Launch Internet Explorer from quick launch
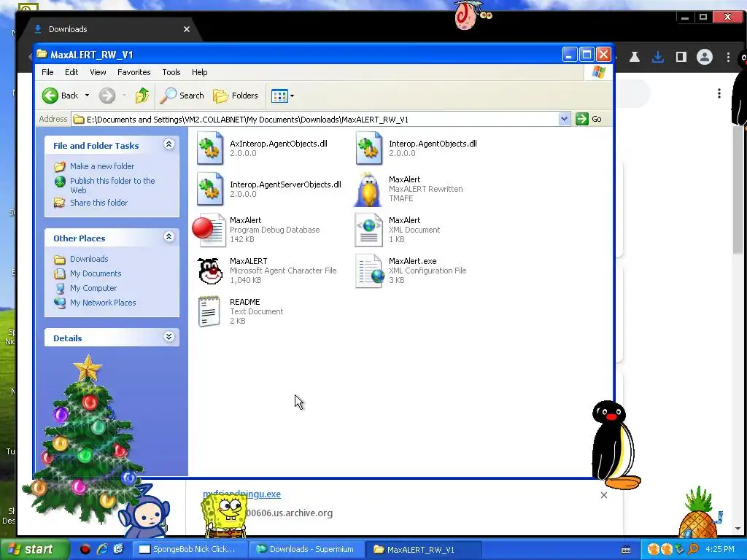This screenshot has height=560, width=747. coord(102,549)
